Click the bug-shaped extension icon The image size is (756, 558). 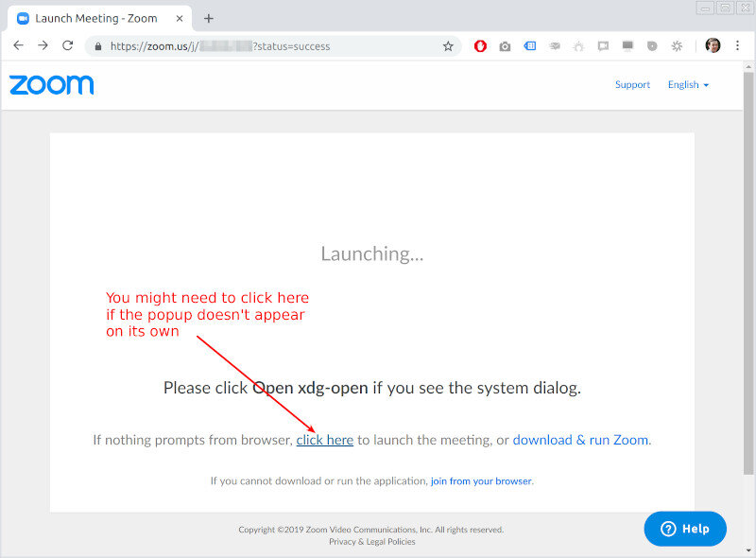pos(578,46)
